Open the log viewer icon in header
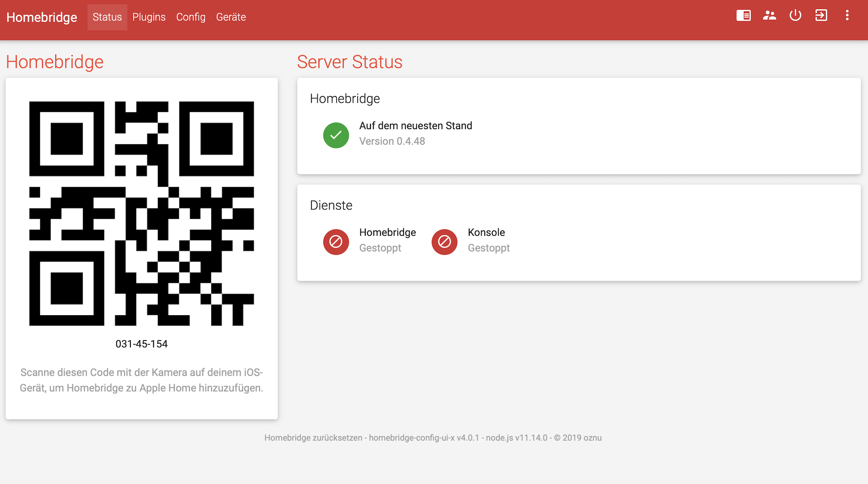Screen dimensions: 868x484 click(744, 16)
